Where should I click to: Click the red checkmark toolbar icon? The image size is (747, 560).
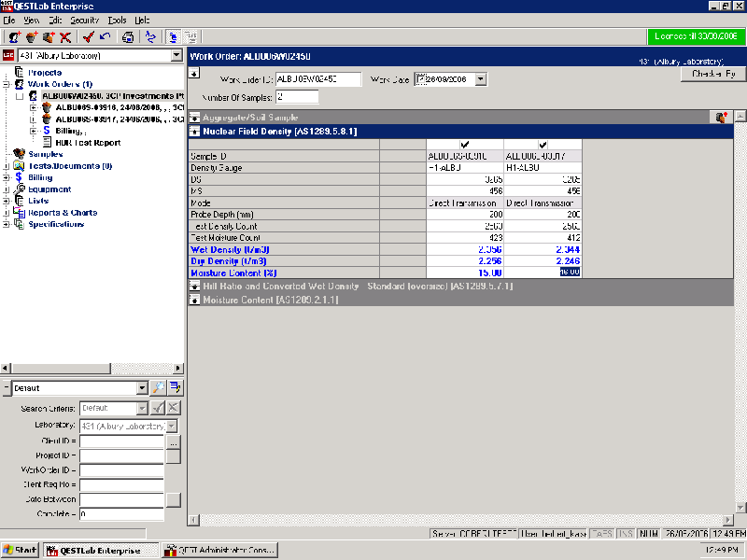click(88, 37)
